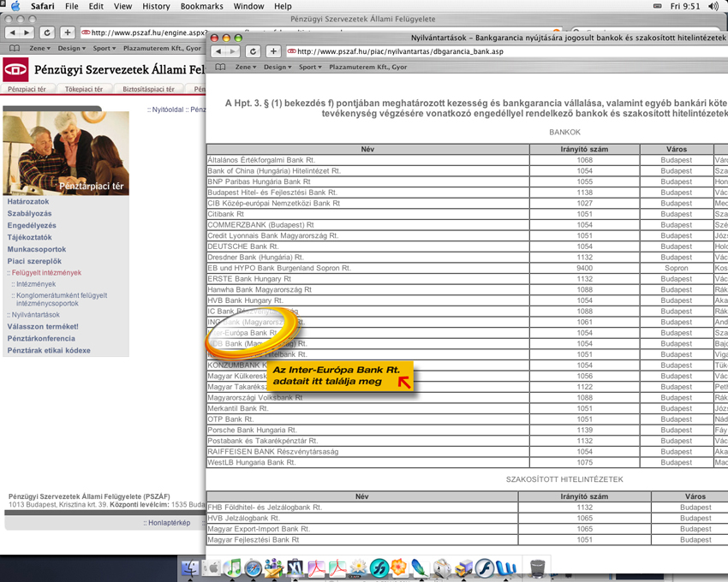Reload the dbgarancia_bank.asp page
This screenshot has width=728, height=582.
point(253,51)
